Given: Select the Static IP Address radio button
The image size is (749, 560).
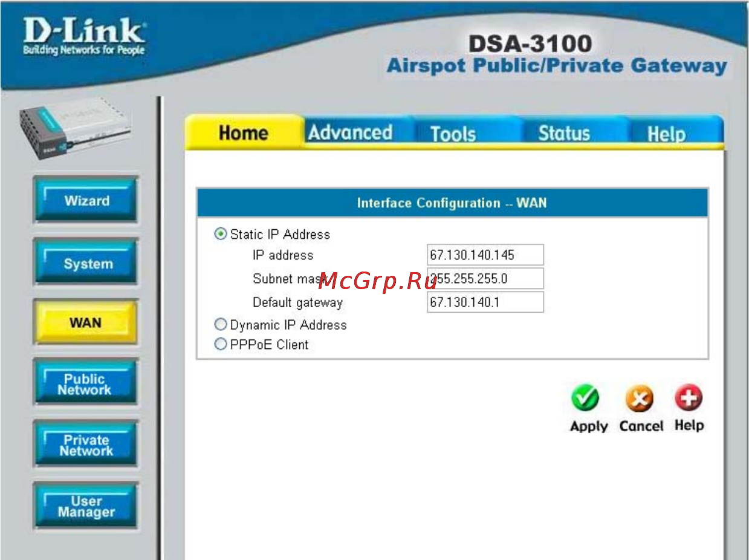Looking at the screenshot, I should tap(221, 234).
